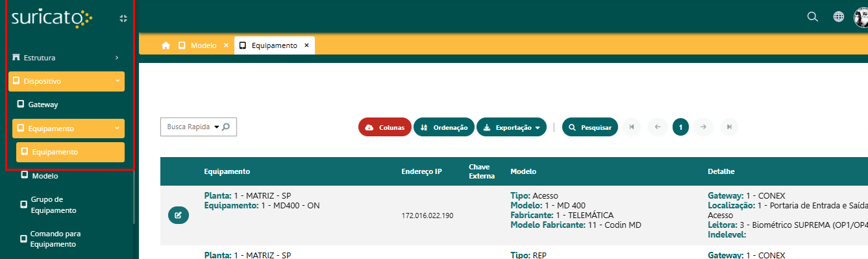Image resolution: width=868 pixels, height=259 pixels.
Task: Click Fabricante 1 - TELEMÁTICA text
Action: pos(562,215)
